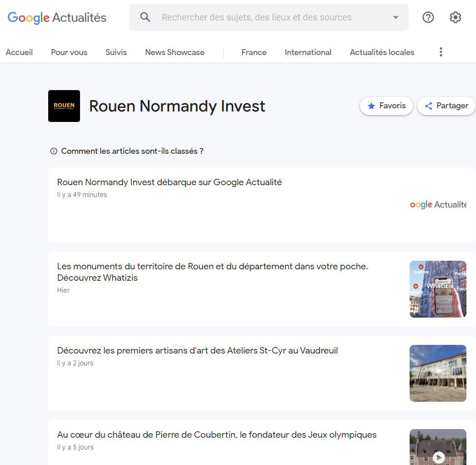
Task: Focus the search field for topics and sources
Action: [x=269, y=17]
